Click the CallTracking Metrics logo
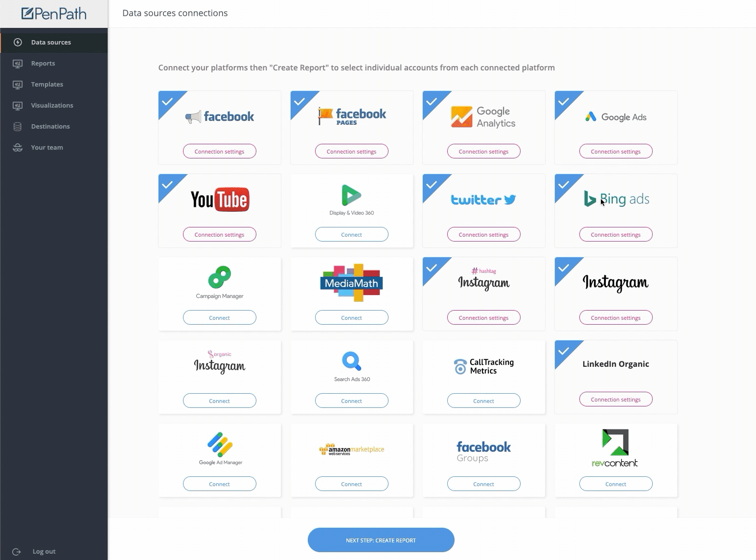Screen dimensions: 756x560 pos(483,366)
